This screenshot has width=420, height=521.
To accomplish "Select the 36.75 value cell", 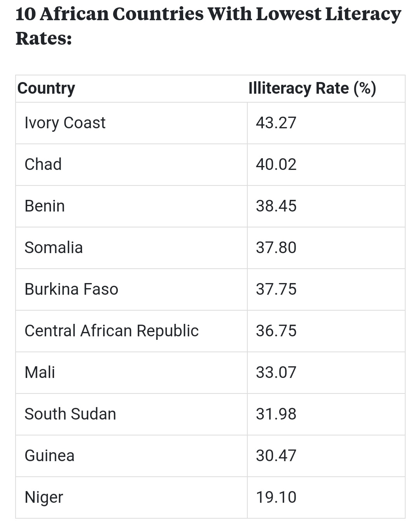I will pos(276,331).
